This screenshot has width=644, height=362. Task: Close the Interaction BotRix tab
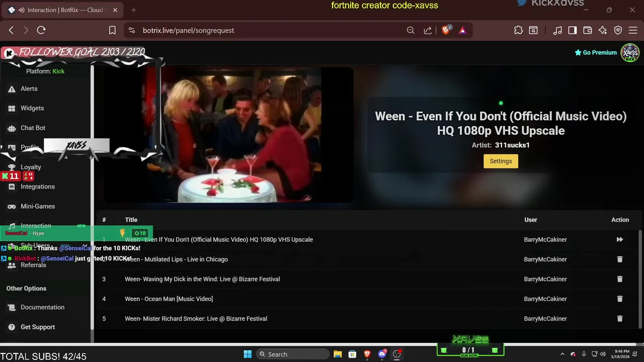click(x=115, y=10)
